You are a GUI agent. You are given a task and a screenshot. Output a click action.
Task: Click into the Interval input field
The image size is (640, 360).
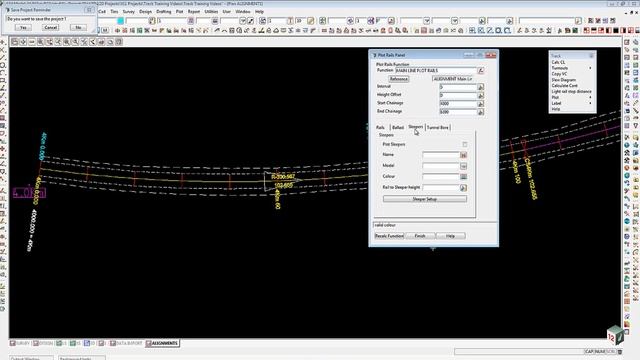(458, 87)
